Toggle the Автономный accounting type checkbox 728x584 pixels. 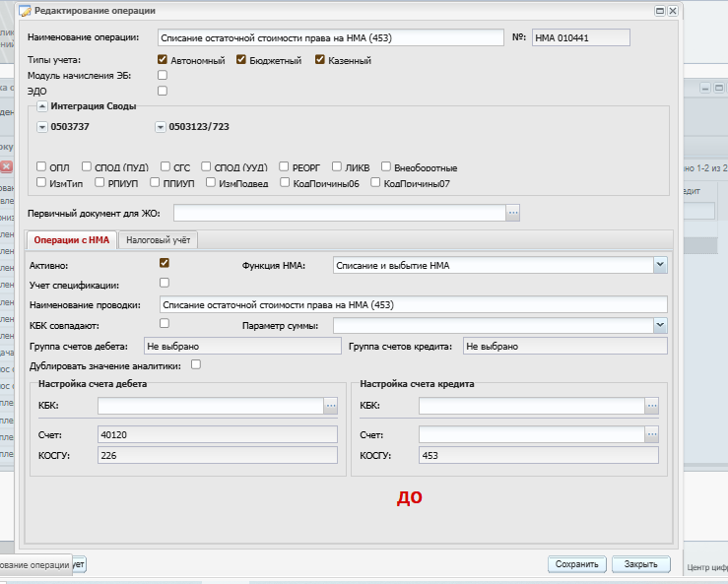click(x=162, y=59)
